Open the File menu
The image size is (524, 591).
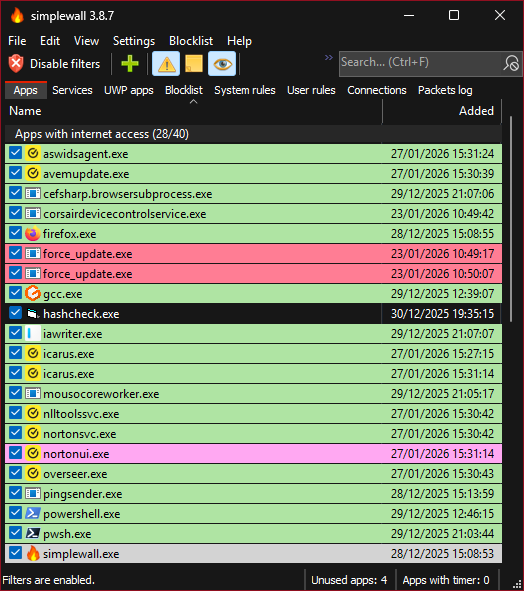(17, 41)
